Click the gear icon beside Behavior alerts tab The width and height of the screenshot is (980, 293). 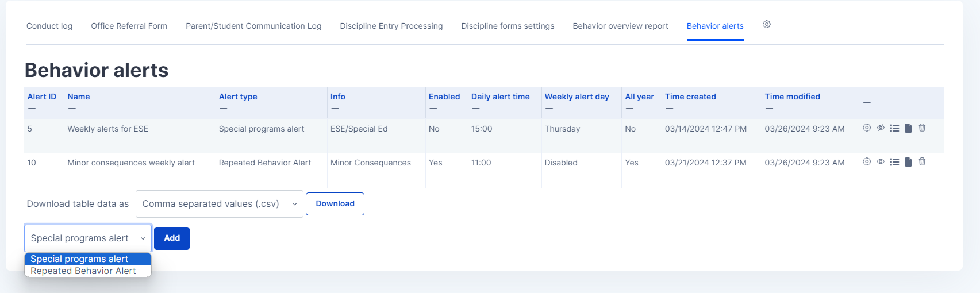767,25
